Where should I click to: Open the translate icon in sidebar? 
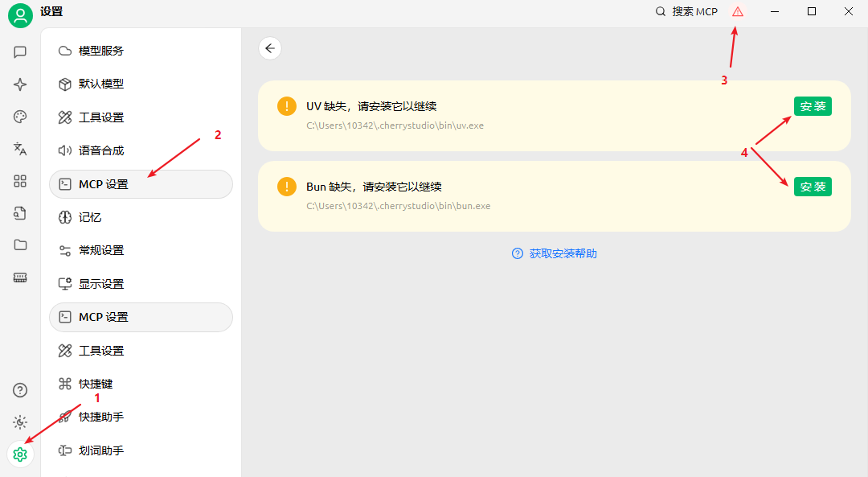coord(20,149)
